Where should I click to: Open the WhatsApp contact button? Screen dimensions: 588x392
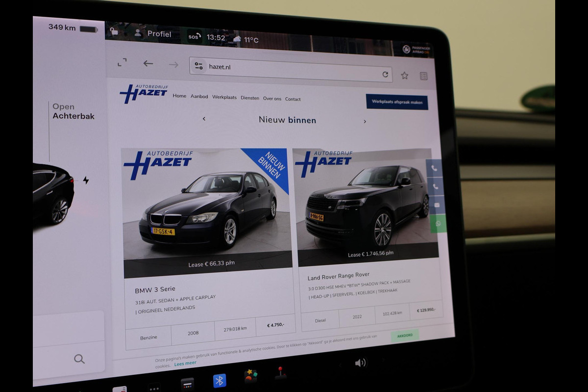coord(438,223)
